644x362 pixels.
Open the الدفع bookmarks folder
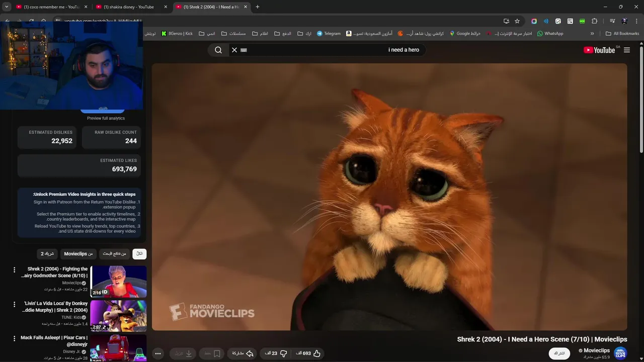tap(283, 34)
